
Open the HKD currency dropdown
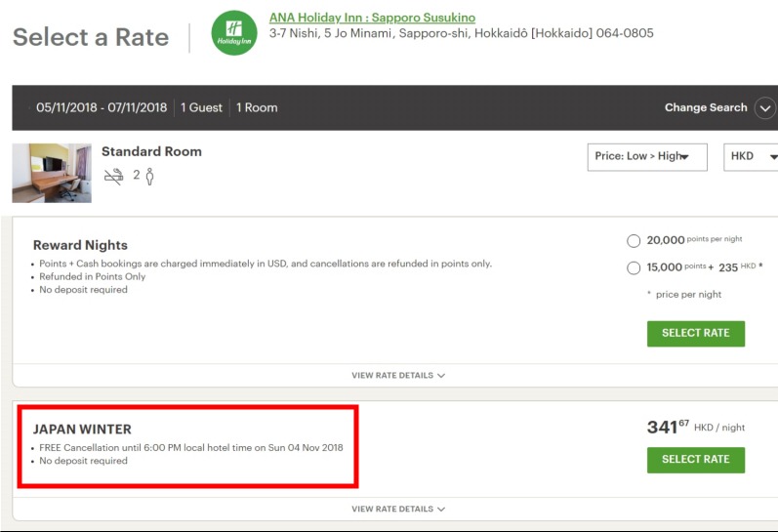[752, 156]
